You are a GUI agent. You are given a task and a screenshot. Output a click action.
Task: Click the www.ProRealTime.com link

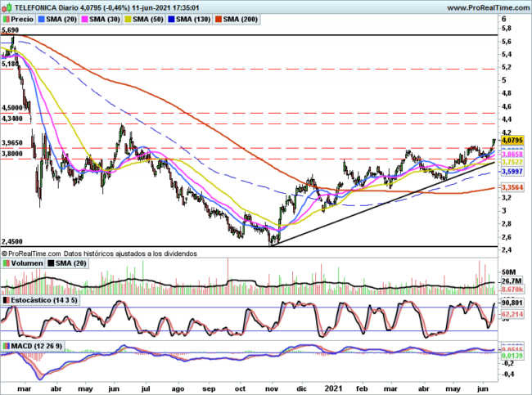(489, 7)
